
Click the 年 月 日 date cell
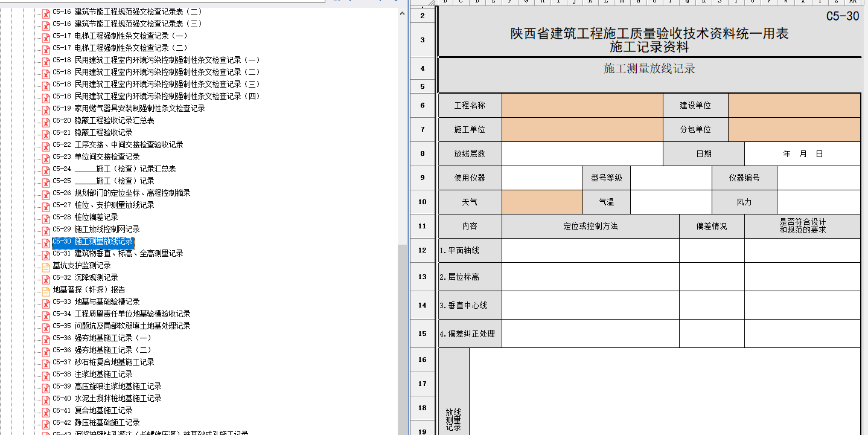(803, 153)
